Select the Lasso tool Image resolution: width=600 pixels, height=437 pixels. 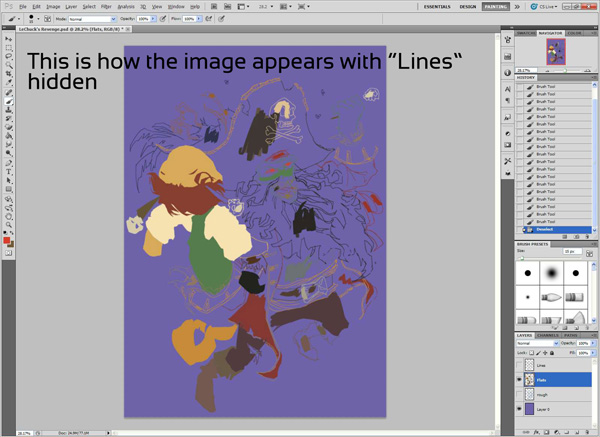(x=8, y=56)
